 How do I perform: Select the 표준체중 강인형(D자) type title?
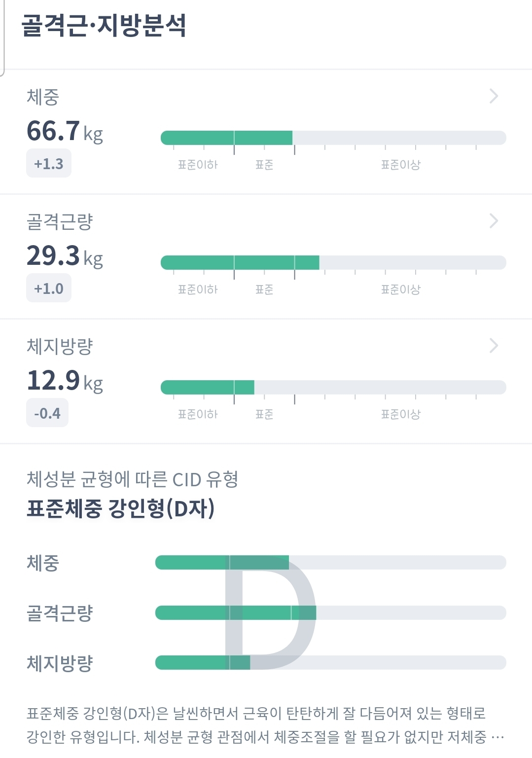tap(121, 508)
